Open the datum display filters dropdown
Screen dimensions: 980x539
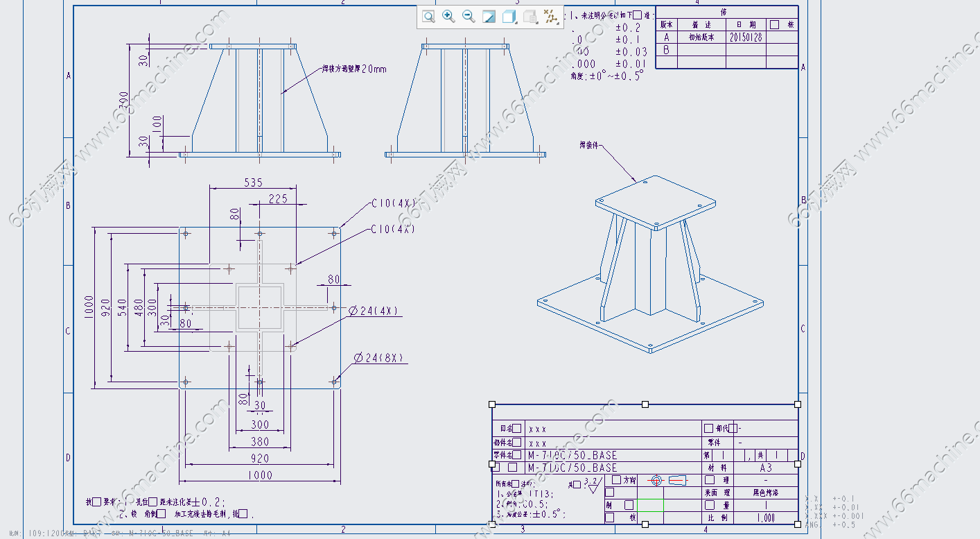(x=552, y=17)
